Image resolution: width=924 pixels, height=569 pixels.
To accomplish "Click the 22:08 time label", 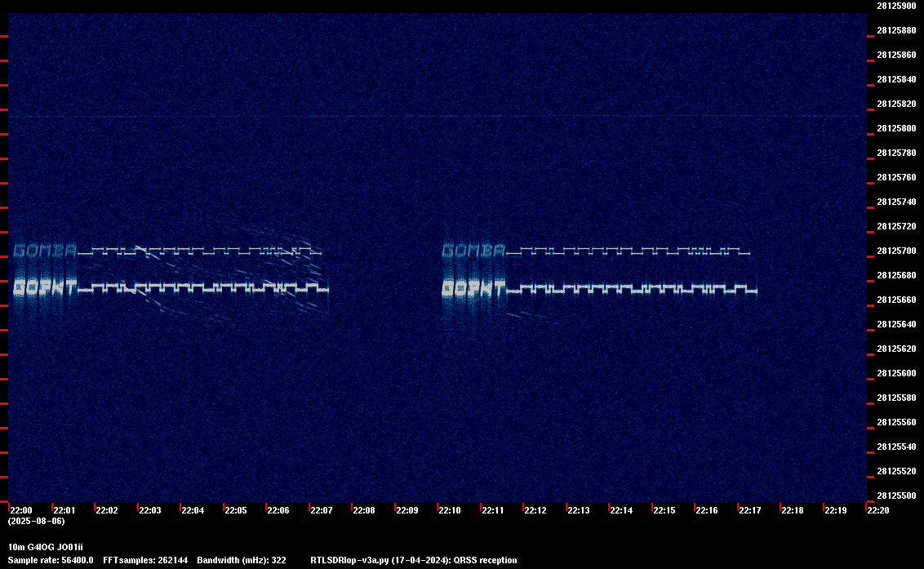I will point(363,510).
